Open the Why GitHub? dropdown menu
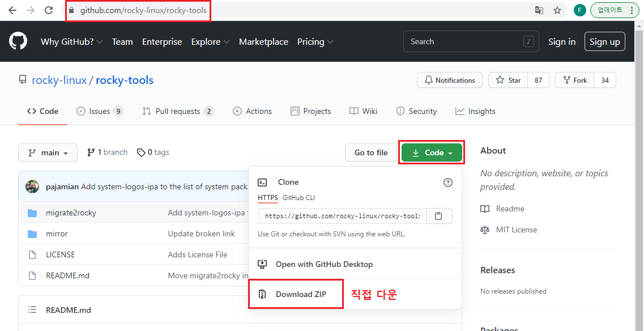The image size is (644, 331). (71, 41)
